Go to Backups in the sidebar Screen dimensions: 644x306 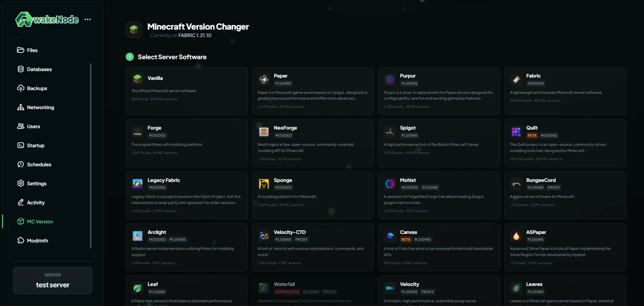tap(37, 88)
